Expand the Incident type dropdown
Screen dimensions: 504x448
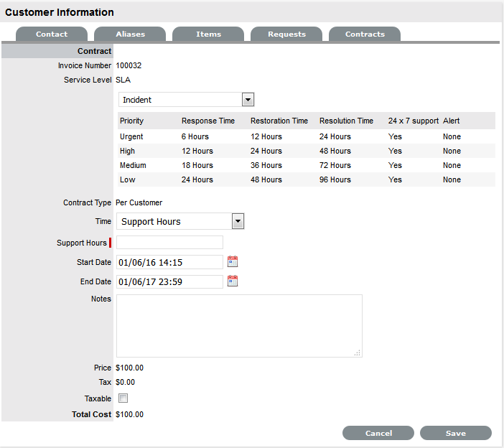[248, 100]
